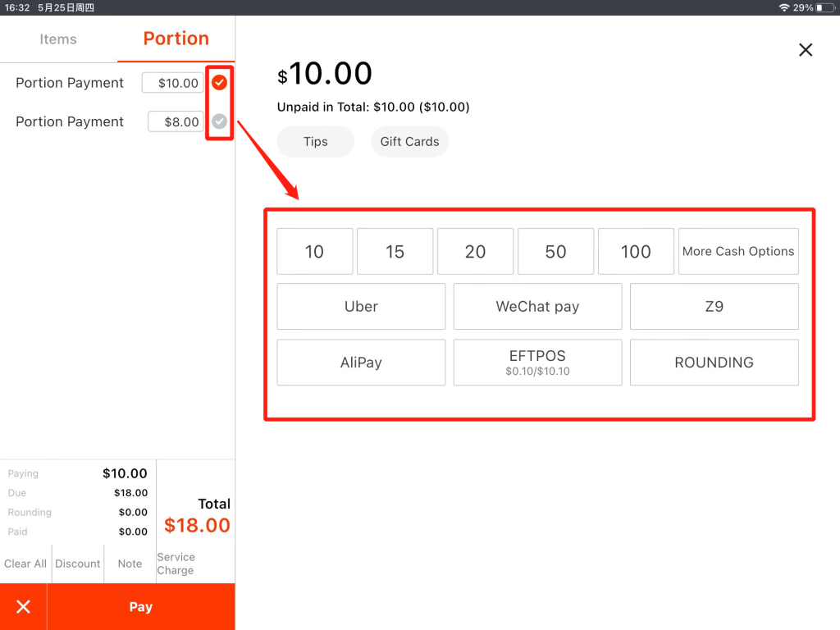Click the $18.00 Total amount
This screenshot has width=840, height=630.
click(x=197, y=525)
